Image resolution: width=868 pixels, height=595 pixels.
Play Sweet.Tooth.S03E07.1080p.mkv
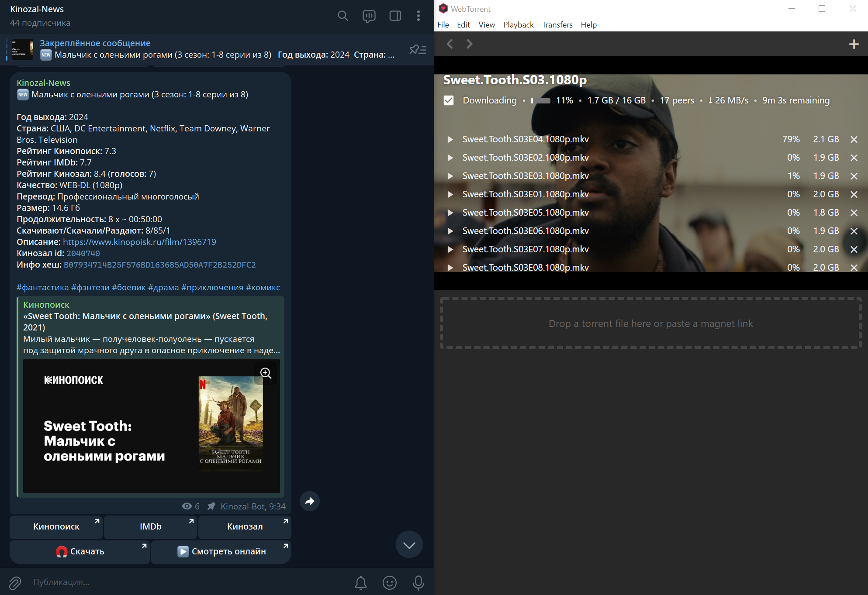click(x=450, y=249)
